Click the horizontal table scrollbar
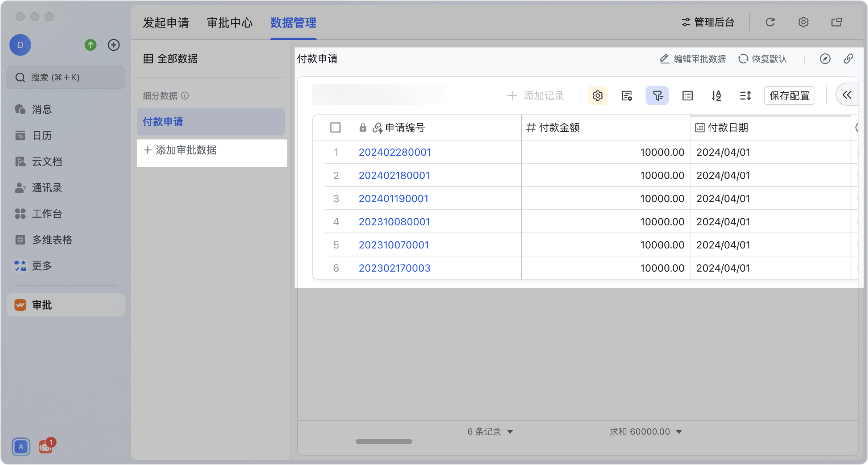The height and width of the screenshot is (465, 868). 384,441
